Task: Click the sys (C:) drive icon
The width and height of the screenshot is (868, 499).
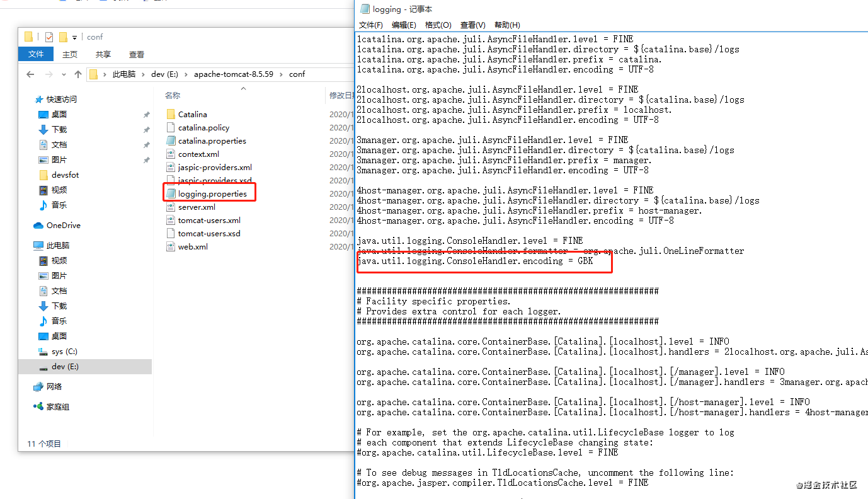Action: (x=43, y=351)
